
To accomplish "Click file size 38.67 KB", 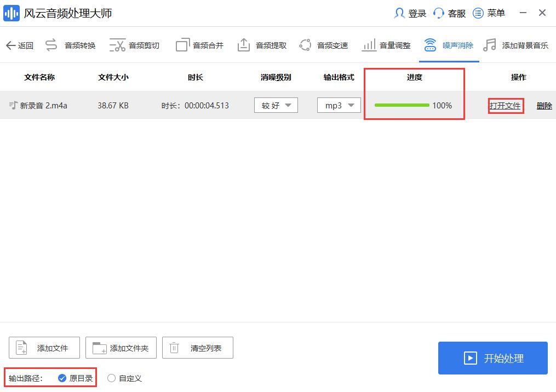I will [x=113, y=105].
